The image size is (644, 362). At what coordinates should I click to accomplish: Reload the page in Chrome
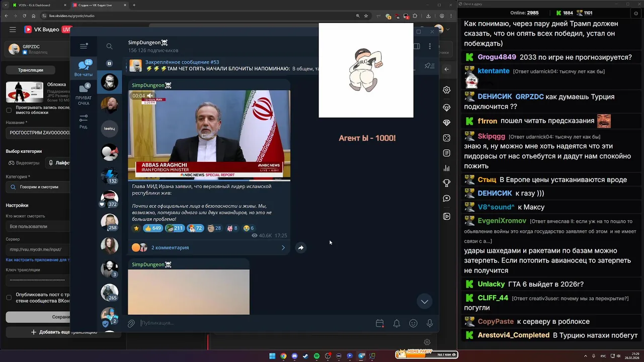[x=24, y=16]
